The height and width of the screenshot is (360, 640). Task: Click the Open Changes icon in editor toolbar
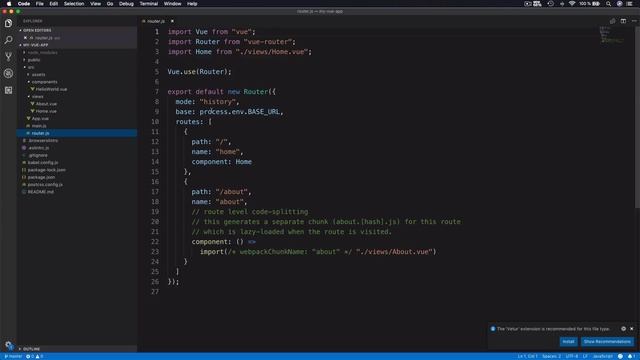pos(612,21)
